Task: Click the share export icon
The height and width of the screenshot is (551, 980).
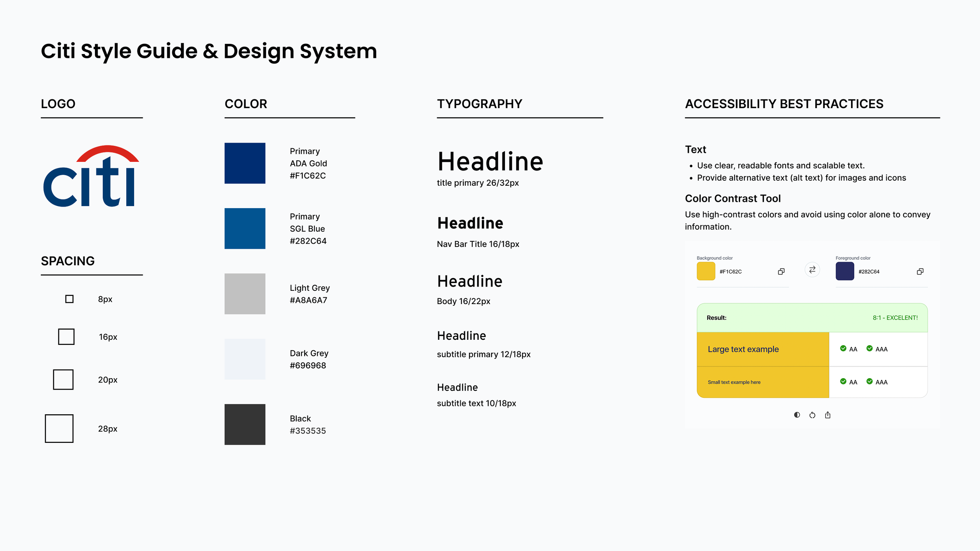Action: point(828,415)
